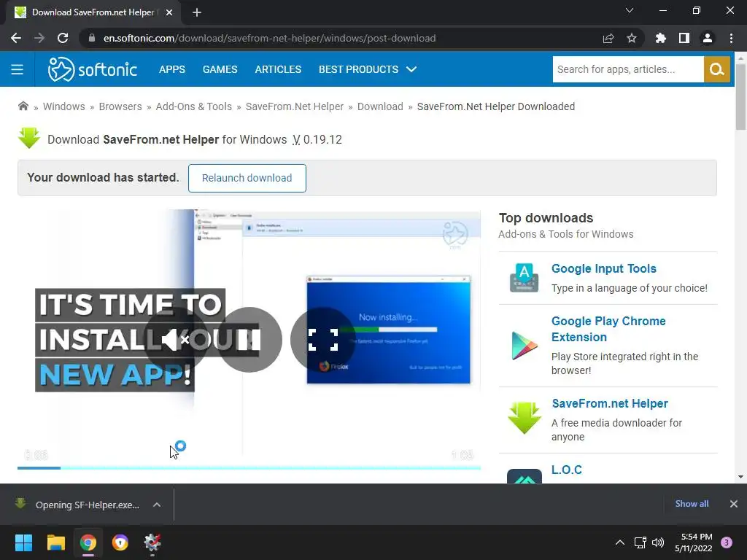Show hidden system tray icons
The height and width of the screenshot is (560, 747).
point(620,542)
